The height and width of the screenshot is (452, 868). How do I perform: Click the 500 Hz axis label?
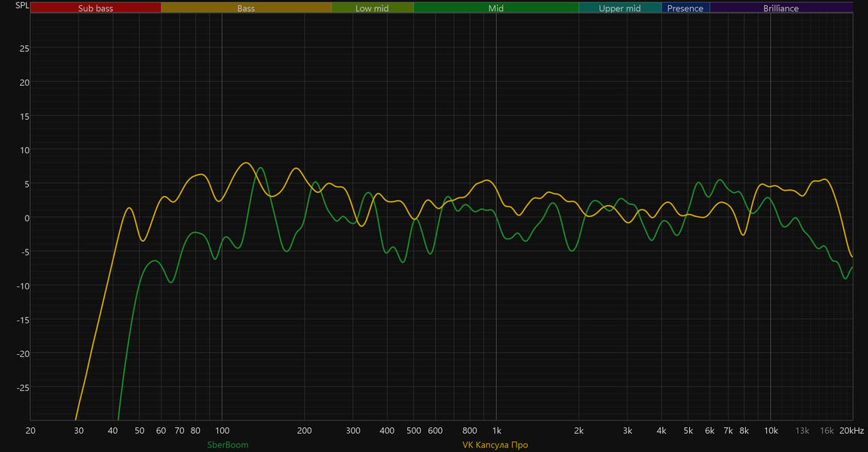[413, 431]
